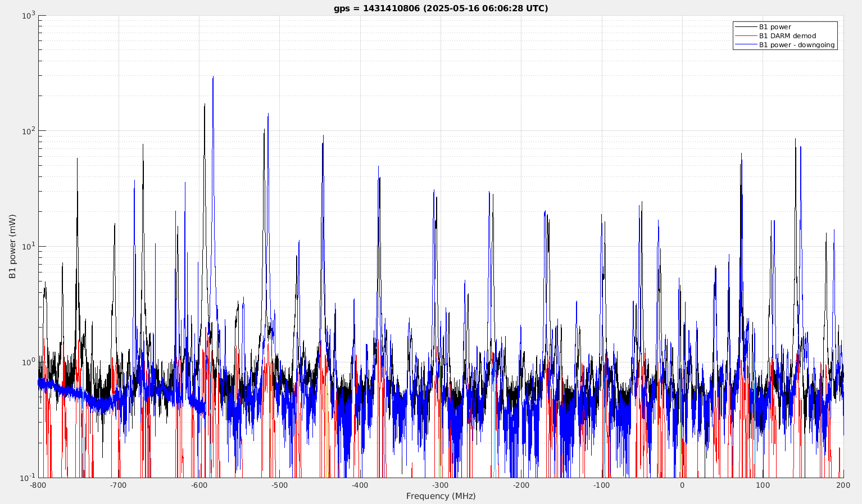
Task: Click the black line sample in the legend
Action: 746,27
